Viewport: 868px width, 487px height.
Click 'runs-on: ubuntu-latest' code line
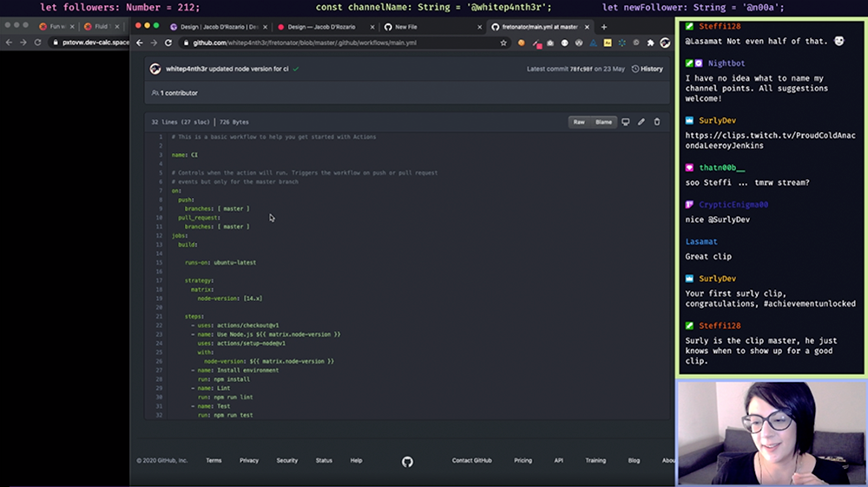(220, 262)
